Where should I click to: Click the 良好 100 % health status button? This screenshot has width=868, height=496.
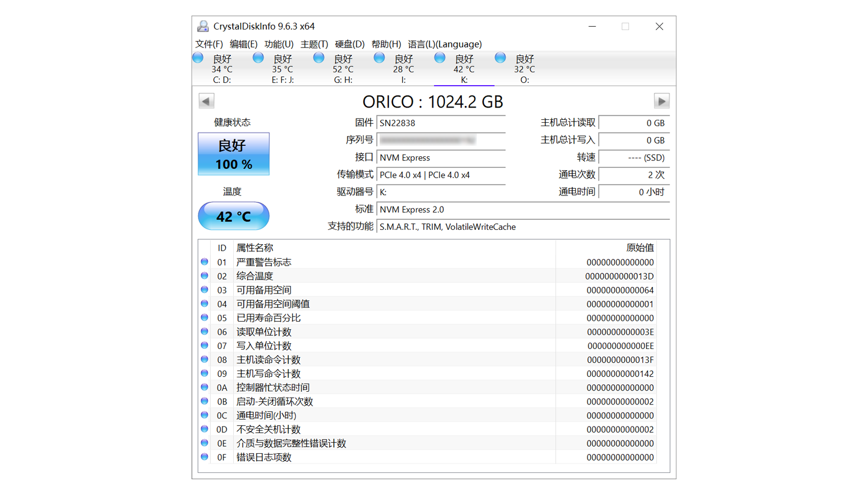point(234,154)
